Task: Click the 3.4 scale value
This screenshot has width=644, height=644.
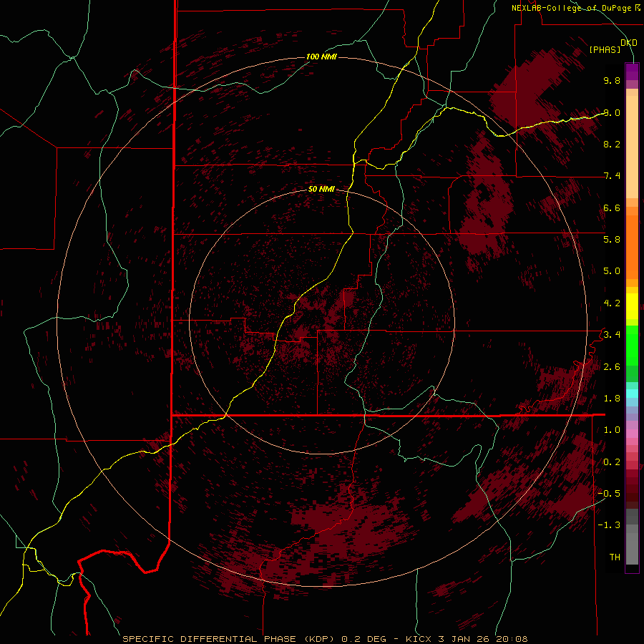Action: 612,334
